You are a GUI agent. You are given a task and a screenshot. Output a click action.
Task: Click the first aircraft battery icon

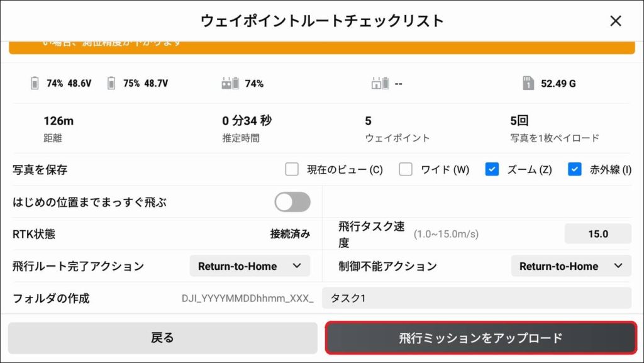tap(35, 83)
